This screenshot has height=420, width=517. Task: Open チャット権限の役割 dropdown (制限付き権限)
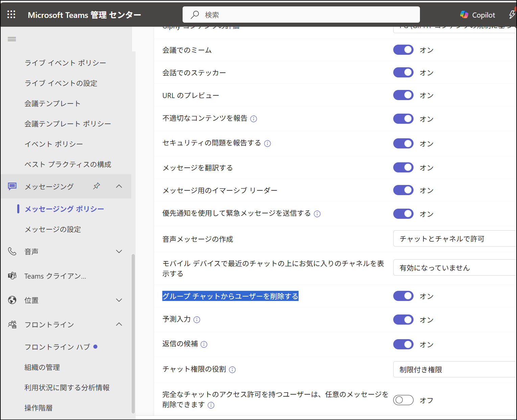pyautogui.click(x=455, y=370)
